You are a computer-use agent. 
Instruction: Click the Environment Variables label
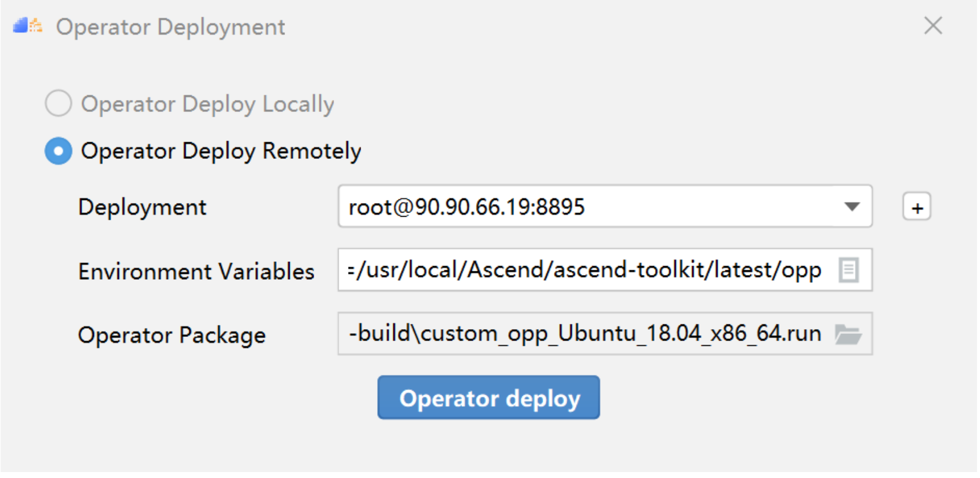(196, 271)
